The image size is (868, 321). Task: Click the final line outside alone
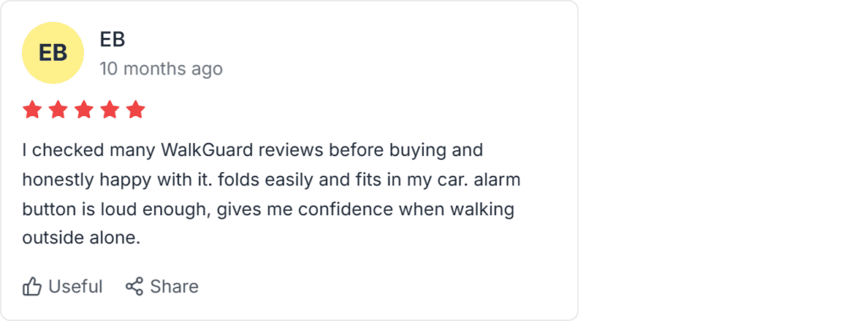click(x=81, y=239)
